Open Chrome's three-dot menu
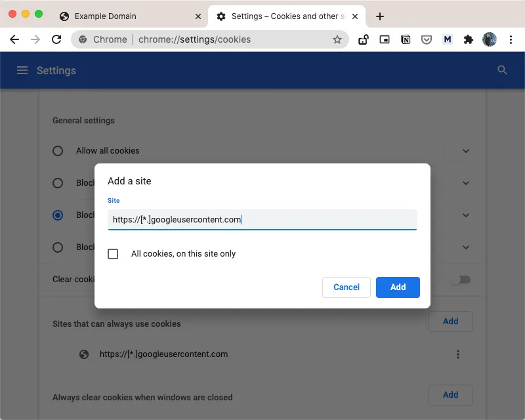Viewport: 525px width, 420px height. [x=511, y=39]
